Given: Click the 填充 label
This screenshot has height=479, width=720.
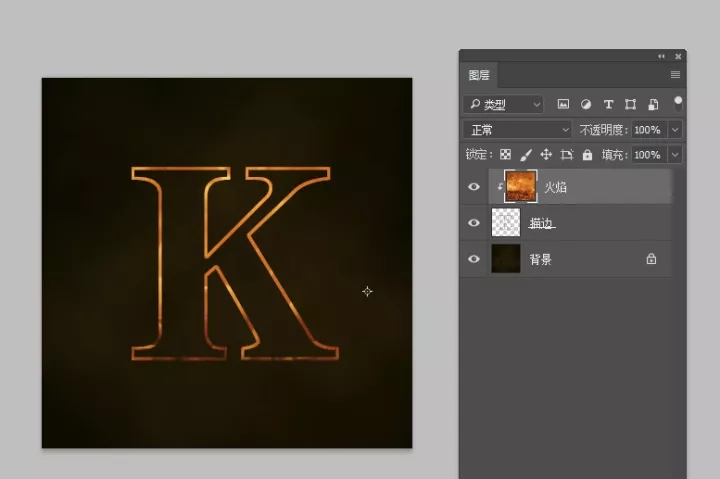Looking at the screenshot, I should point(614,155).
